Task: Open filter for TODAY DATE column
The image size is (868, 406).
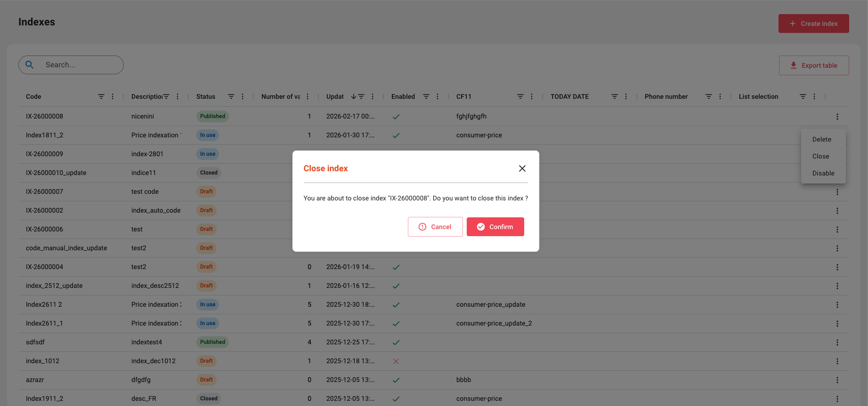Action: [614, 96]
